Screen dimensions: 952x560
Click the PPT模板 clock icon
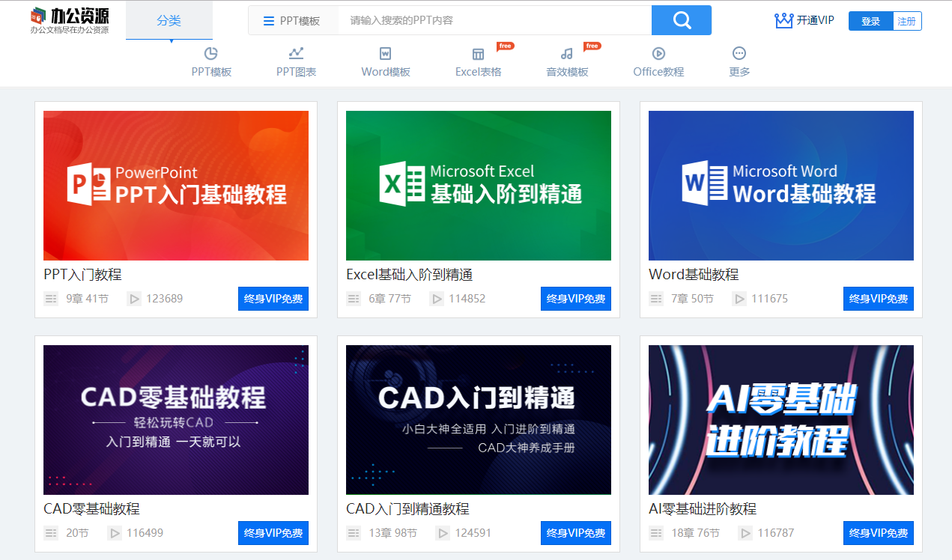210,52
